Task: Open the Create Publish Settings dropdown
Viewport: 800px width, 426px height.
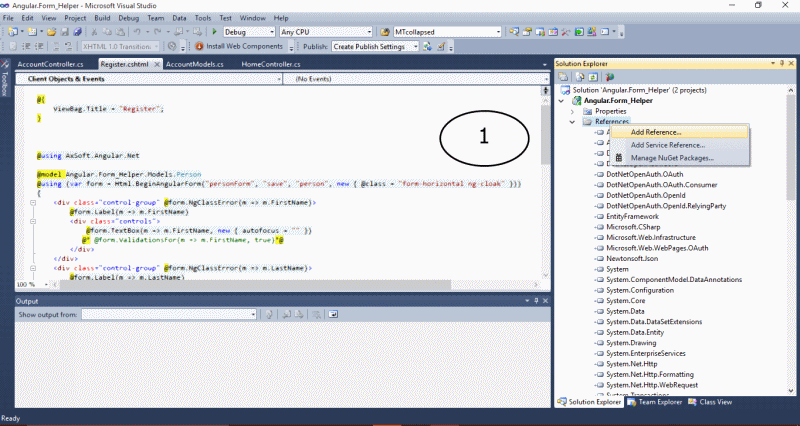Action: pos(413,46)
